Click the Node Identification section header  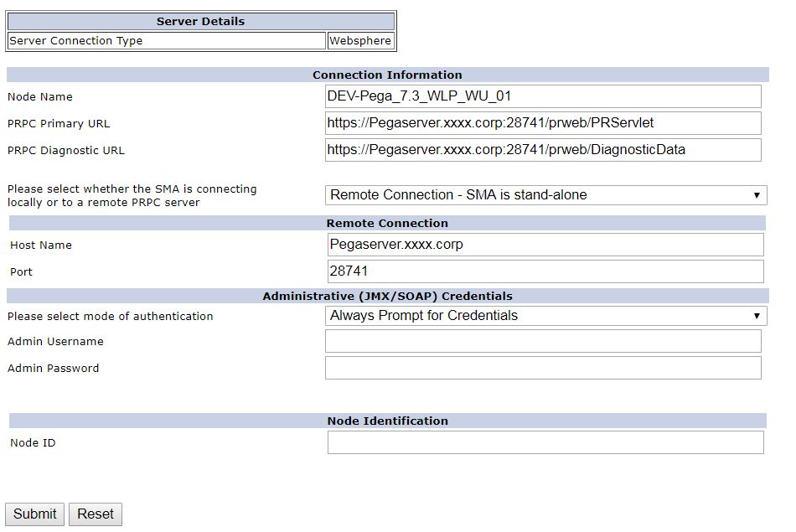[x=388, y=421]
